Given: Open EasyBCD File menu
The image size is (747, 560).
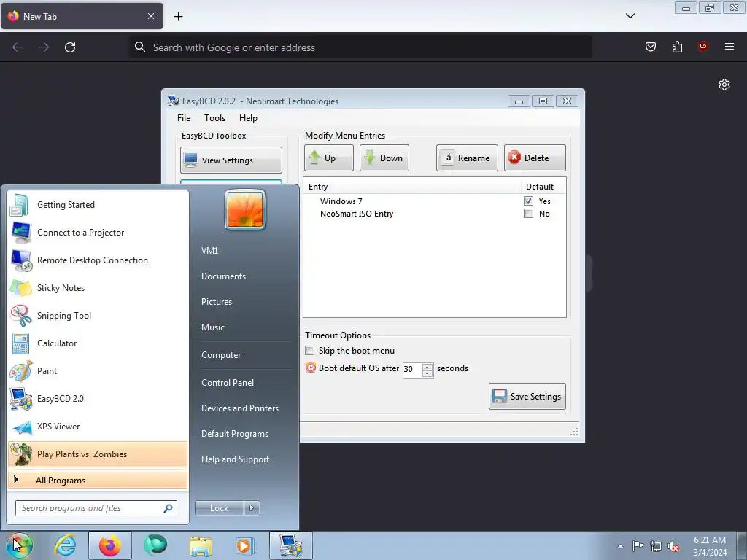Looking at the screenshot, I should pyautogui.click(x=184, y=118).
